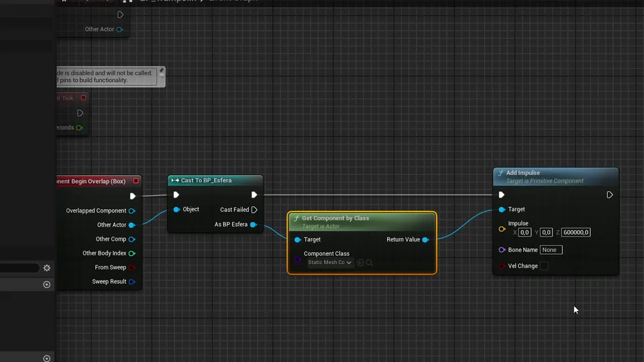Click the Return Value output pin

coord(425,240)
